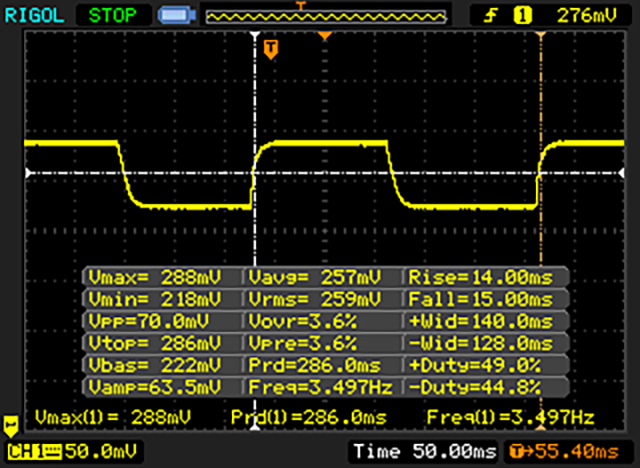The image size is (640, 468).
Task: Click the Prd(1)=286.0ms bottom readout
Action: tap(309, 417)
